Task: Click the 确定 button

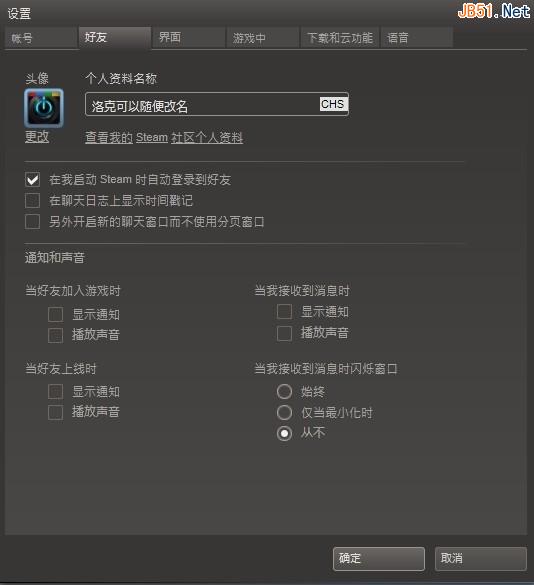Action: (x=379, y=559)
